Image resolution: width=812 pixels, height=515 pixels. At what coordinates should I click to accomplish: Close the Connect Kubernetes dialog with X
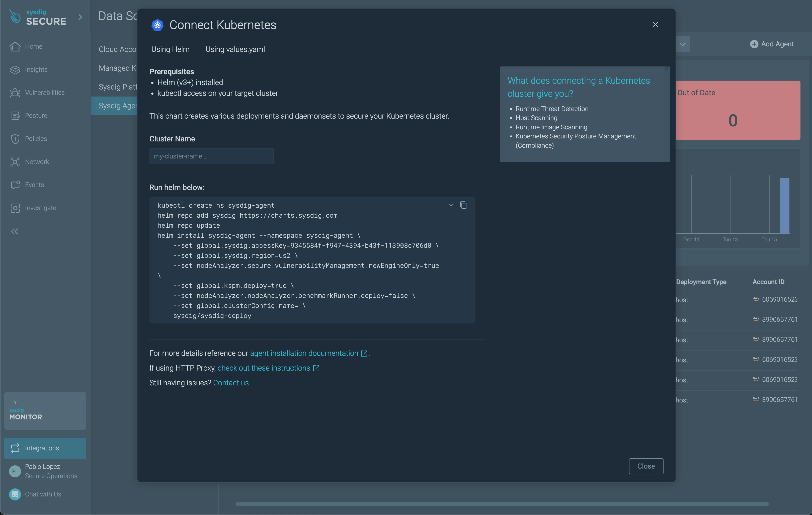tap(655, 25)
